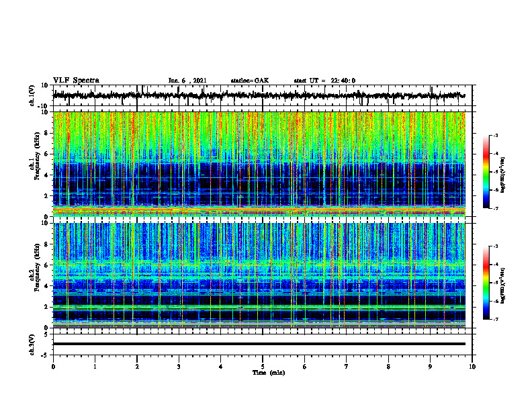Click the "-7" tick on the ch.1 colorbar
This screenshot has width=532, height=411.
point(495,208)
